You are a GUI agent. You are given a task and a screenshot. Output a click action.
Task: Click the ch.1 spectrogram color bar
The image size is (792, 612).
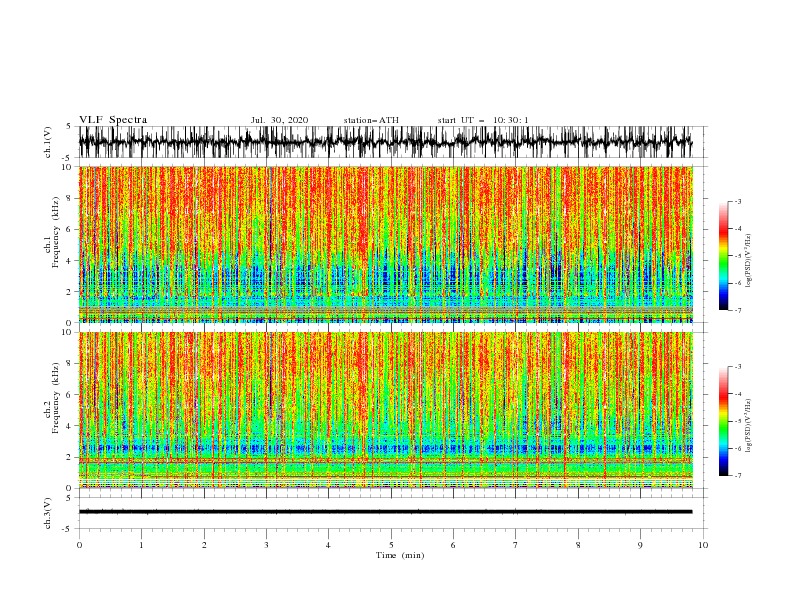pyautogui.click(x=723, y=255)
